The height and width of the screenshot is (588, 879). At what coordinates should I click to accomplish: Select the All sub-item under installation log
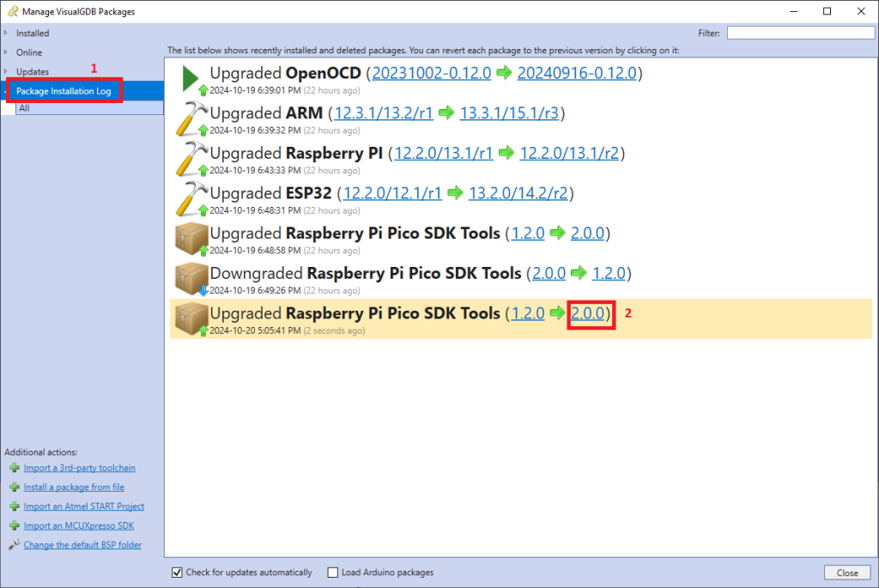pos(89,108)
